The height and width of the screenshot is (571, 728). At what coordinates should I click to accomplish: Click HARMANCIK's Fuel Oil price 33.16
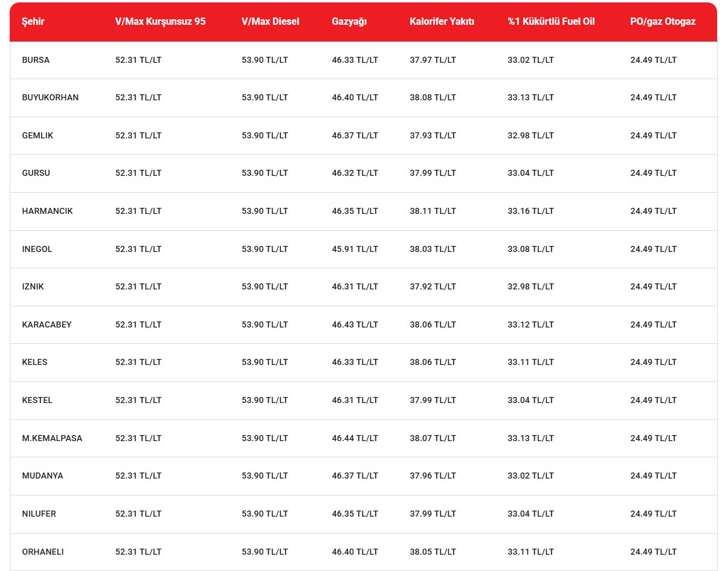coord(530,211)
